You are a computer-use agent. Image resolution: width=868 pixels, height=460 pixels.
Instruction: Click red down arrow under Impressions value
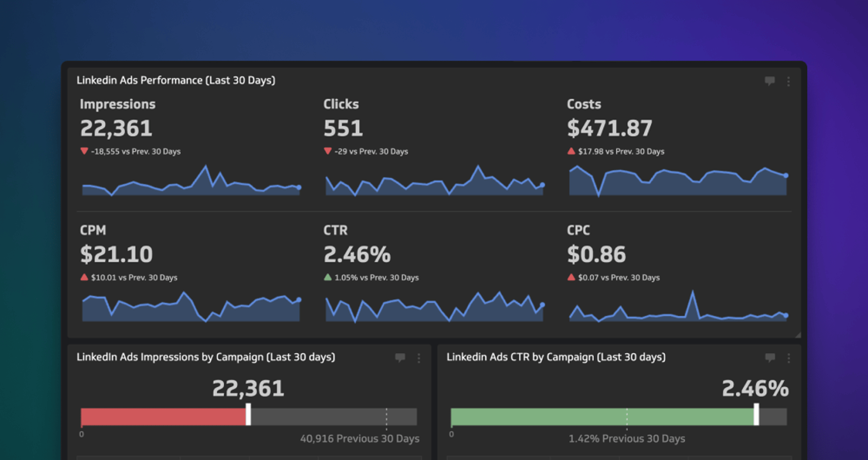[x=84, y=151]
